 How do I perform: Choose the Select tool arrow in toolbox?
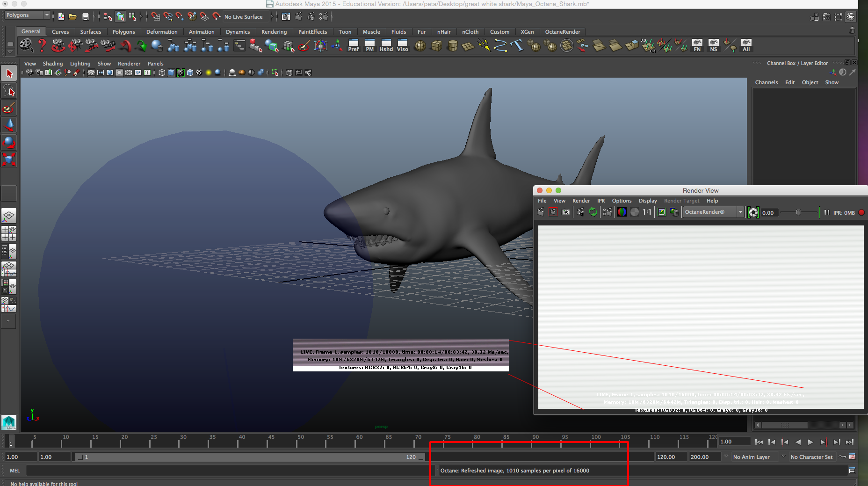pyautogui.click(x=9, y=73)
